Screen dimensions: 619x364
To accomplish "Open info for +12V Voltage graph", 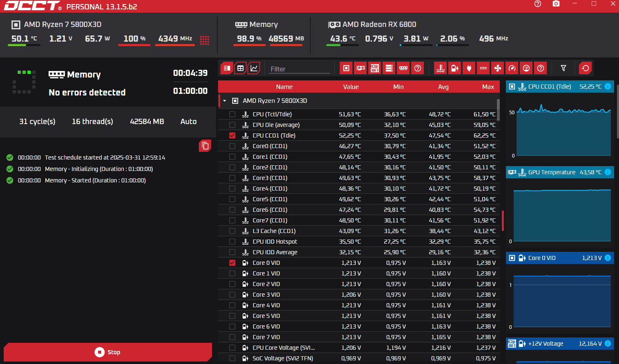I will click(608, 344).
